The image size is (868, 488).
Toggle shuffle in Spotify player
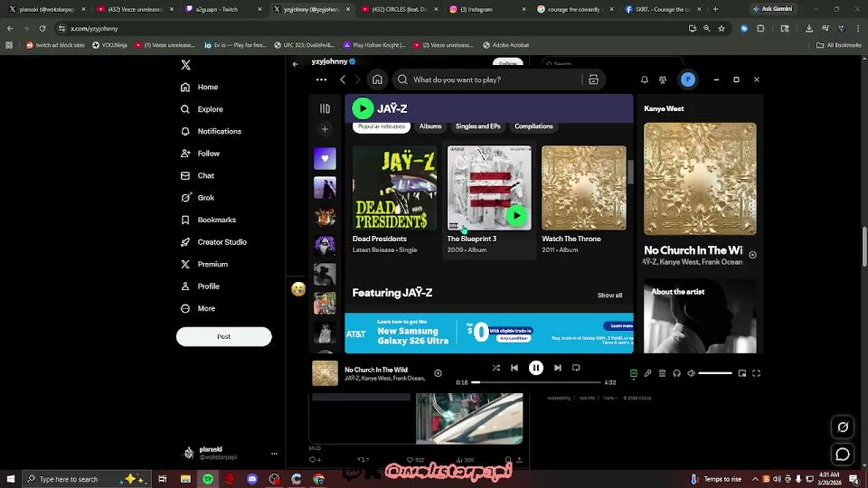click(496, 367)
